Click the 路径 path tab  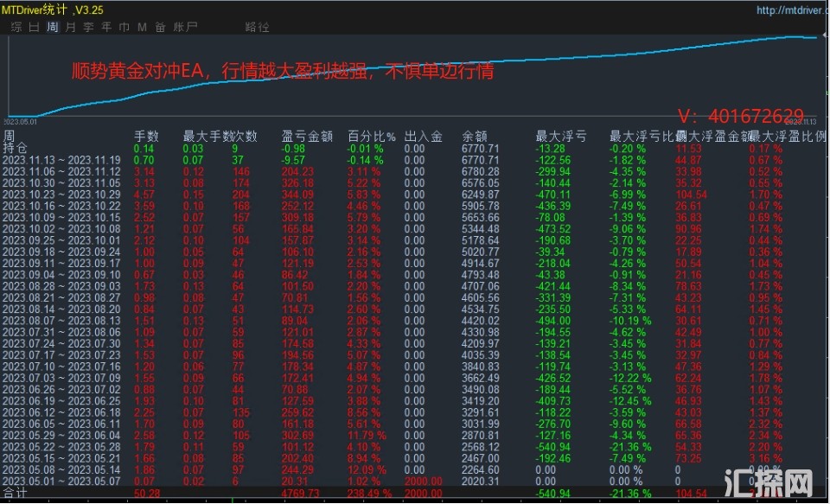(x=257, y=27)
